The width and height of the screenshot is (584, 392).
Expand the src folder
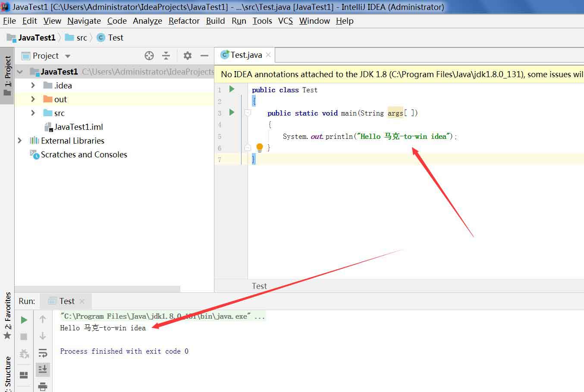(33, 113)
